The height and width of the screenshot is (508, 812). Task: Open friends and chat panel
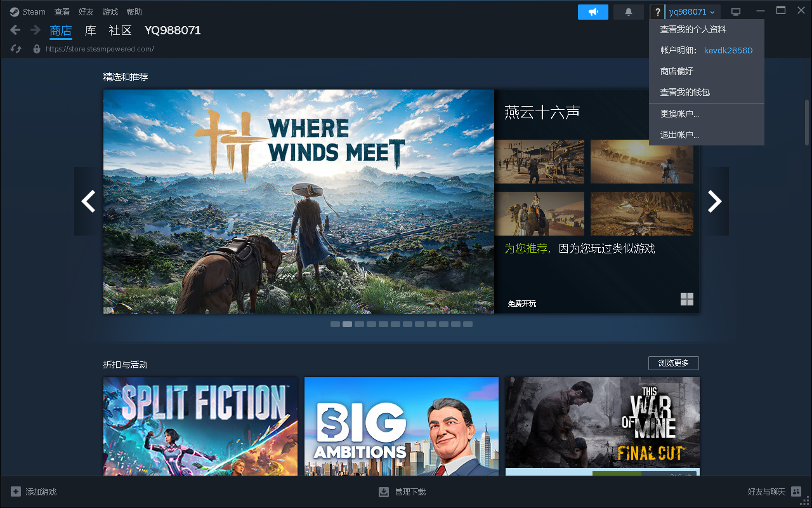coord(766,491)
